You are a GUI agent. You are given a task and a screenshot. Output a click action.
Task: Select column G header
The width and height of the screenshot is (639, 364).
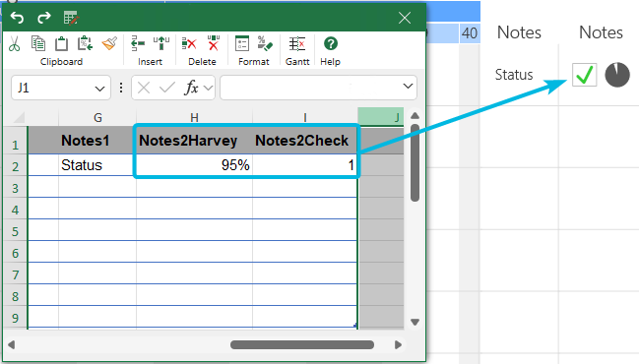pyautogui.click(x=97, y=118)
